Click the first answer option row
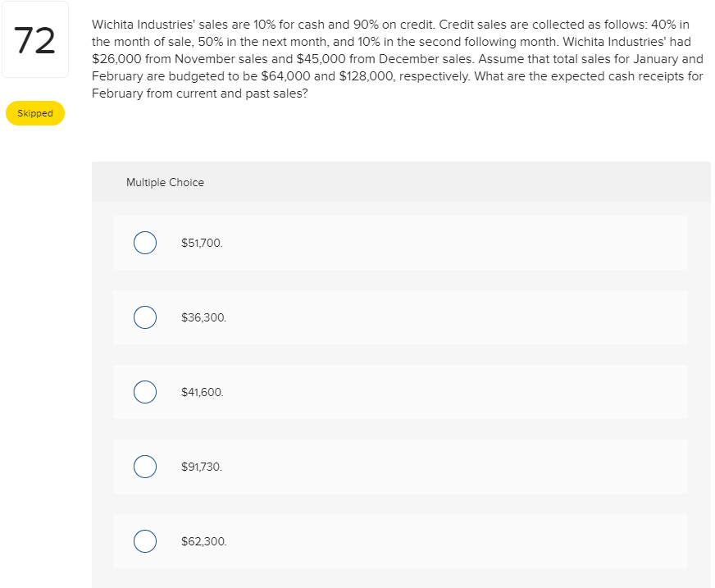The height and width of the screenshot is (588, 715). click(400, 243)
